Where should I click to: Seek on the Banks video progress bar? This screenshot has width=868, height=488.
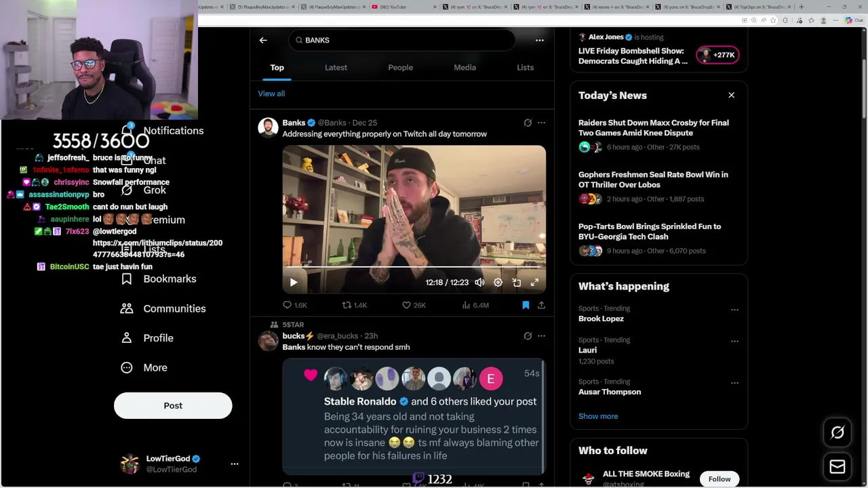pos(414,267)
